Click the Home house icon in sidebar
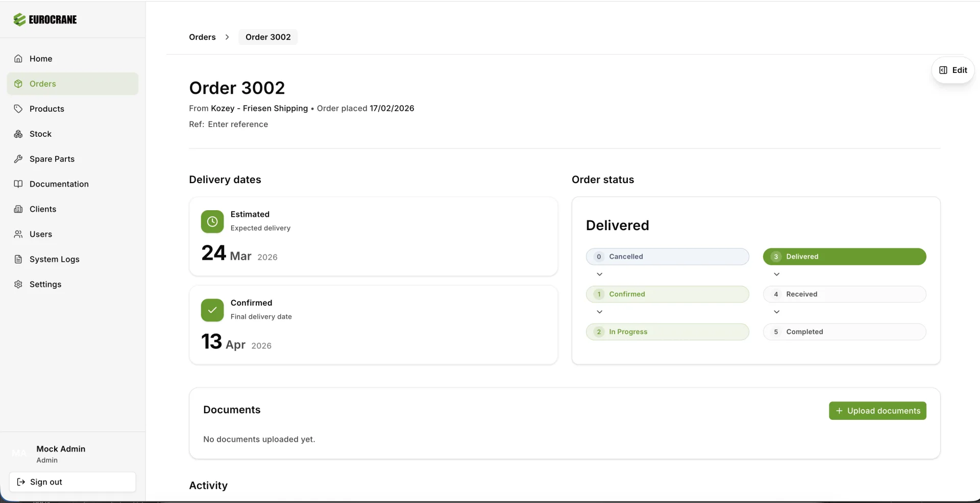Viewport: 980px width, 503px height. 18,59
